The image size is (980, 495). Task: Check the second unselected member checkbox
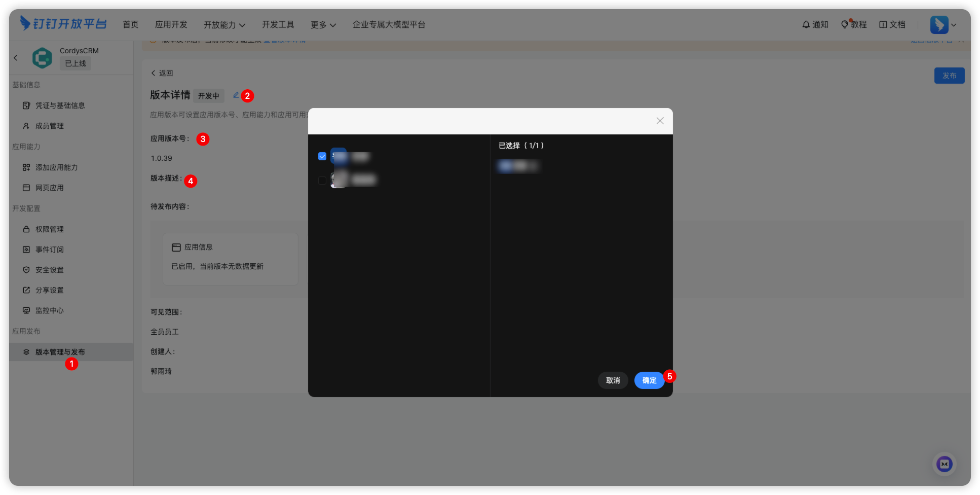click(x=322, y=181)
